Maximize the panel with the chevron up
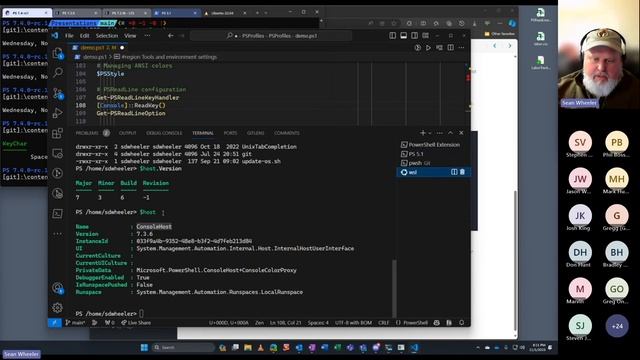 [x=450, y=133]
